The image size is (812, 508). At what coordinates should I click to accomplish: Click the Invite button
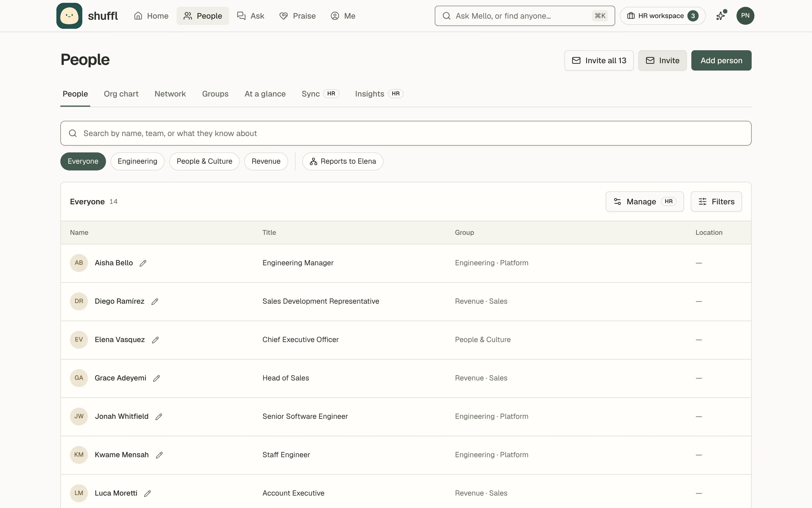point(662,60)
